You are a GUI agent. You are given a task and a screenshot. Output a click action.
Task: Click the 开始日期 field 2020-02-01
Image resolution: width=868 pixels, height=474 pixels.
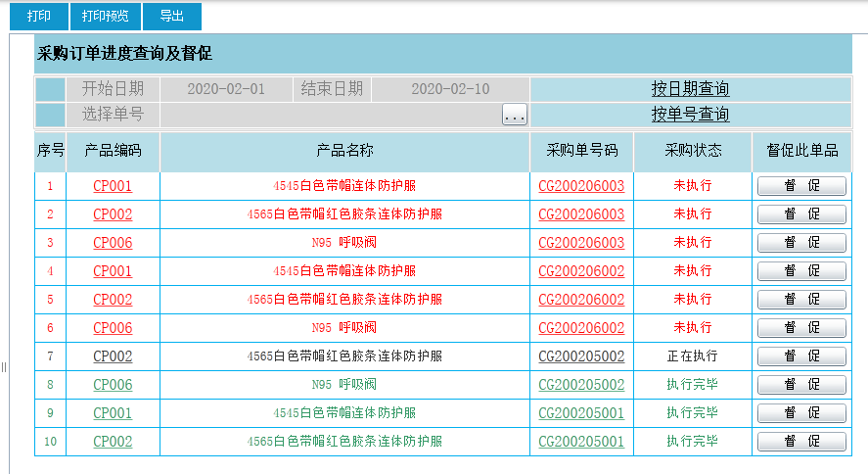[226, 89]
